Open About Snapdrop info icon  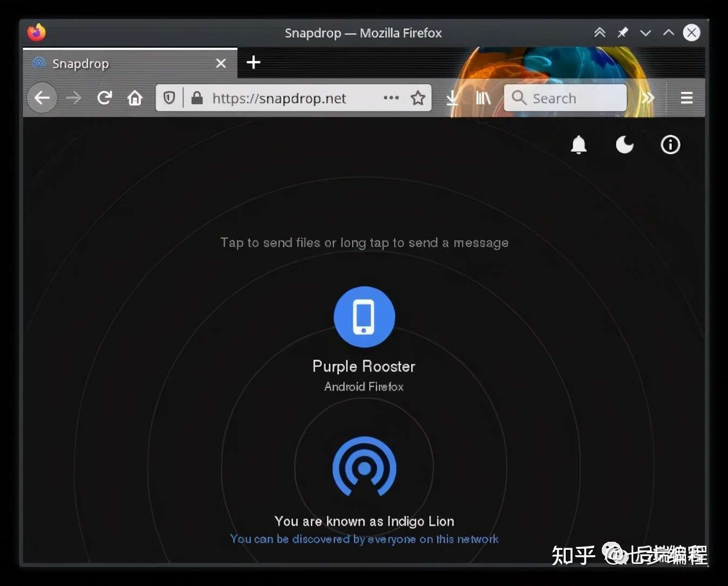pyautogui.click(x=670, y=145)
